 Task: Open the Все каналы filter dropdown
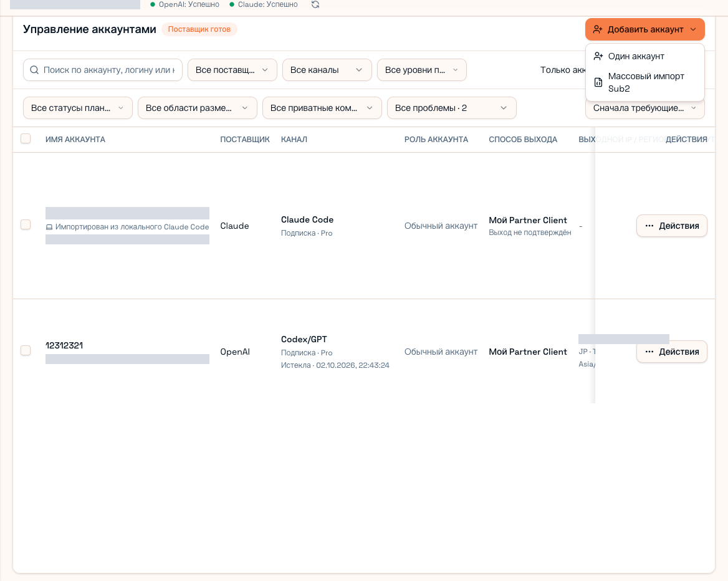(x=327, y=70)
